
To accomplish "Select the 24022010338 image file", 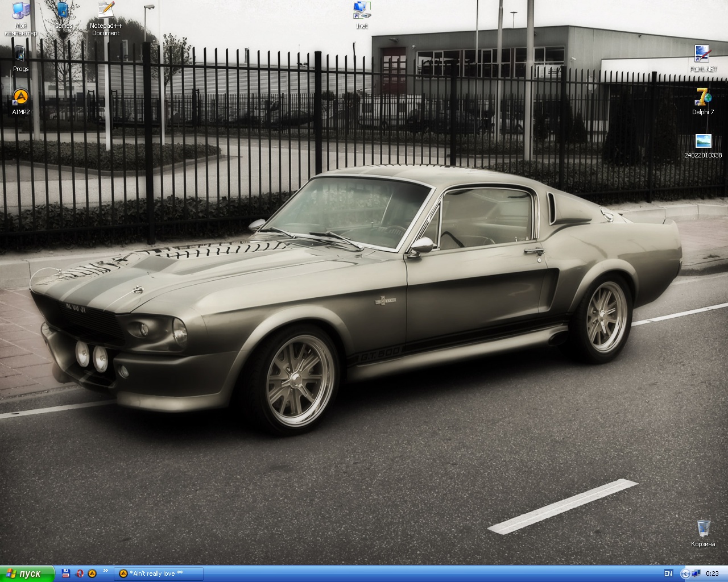I will pos(703,141).
